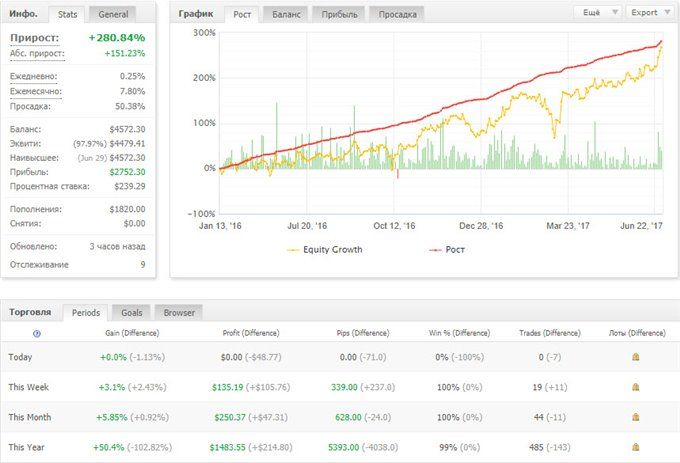
Task: Select the +280.84% gain value
Action: tap(117, 38)
